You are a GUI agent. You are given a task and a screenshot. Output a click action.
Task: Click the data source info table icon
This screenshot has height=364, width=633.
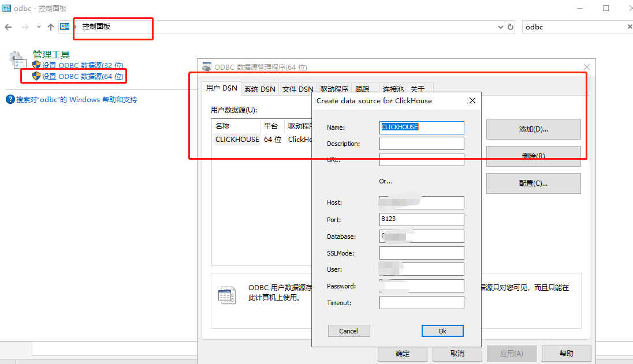coord(226,295)
